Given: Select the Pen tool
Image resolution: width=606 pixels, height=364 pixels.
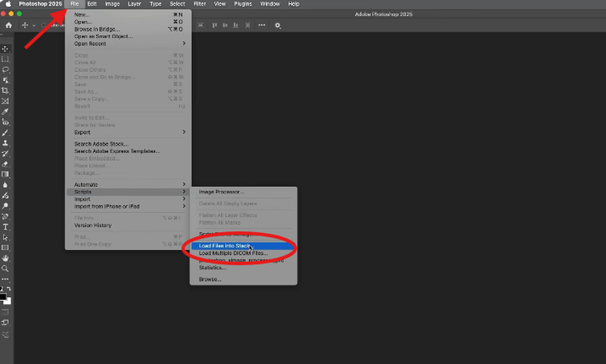Looking at the screenshot, I should pos(6,217).
